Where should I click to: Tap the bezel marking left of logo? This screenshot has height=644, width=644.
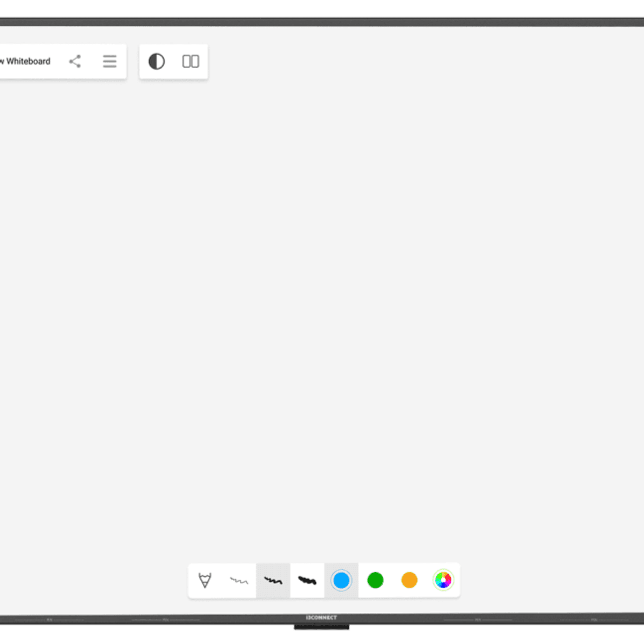pos(165,620)
